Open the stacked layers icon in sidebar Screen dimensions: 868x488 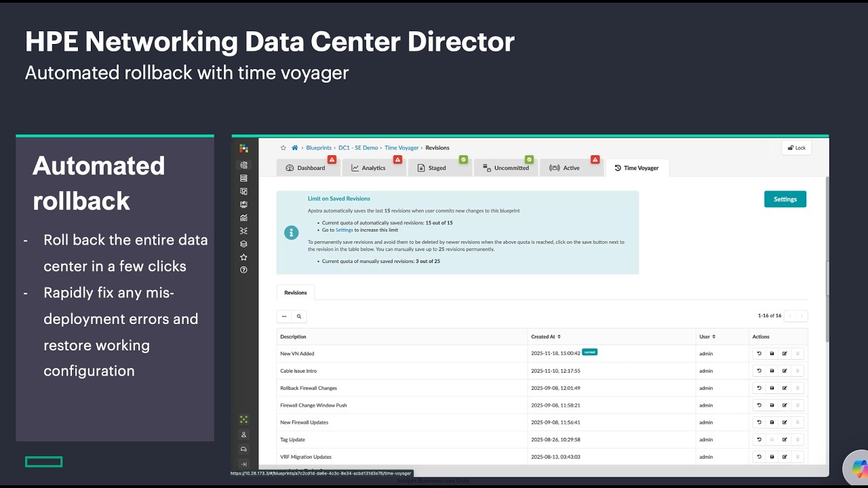[244, 244]
